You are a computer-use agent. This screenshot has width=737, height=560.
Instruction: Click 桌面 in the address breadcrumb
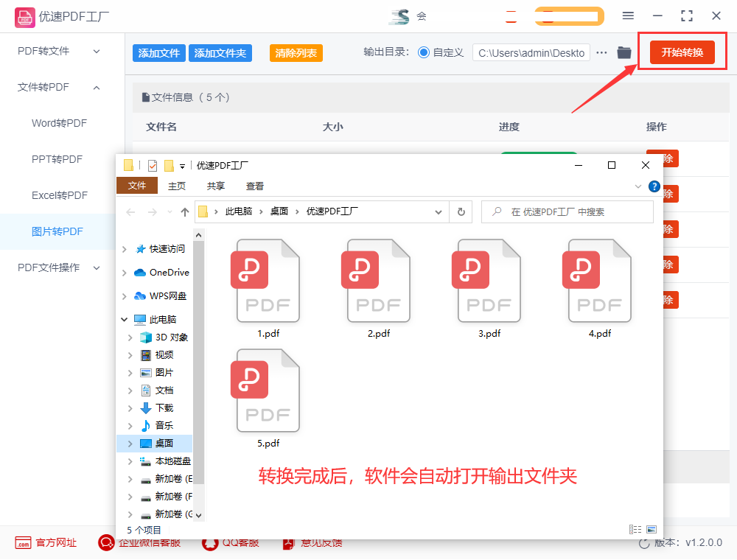[x=279, y=211]
